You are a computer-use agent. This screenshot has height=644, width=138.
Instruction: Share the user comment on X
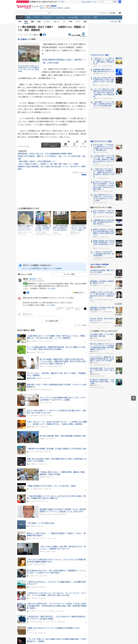pyautogui.click(x=85, y=309)
